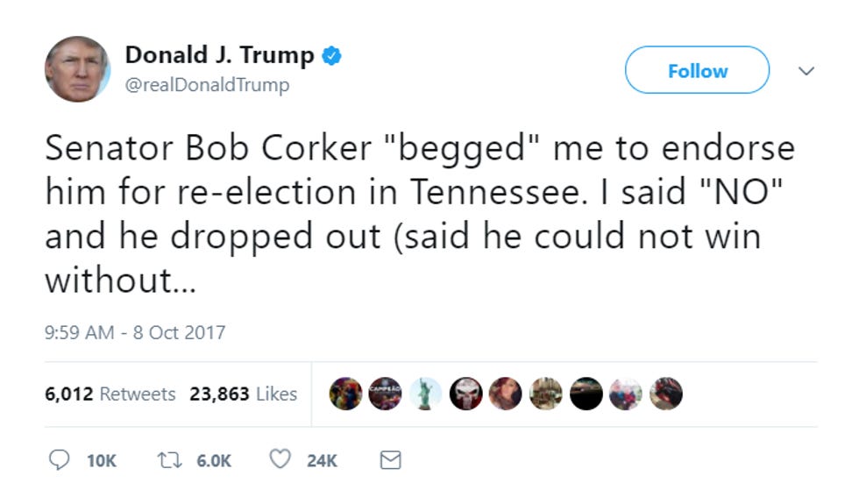Open the 9:59 AM - 8 Oct 2017 timestamp
Screen dimensions: 859x504
(135, 332)
